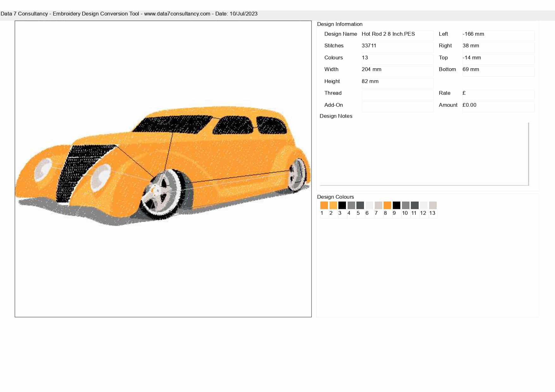This screenshot has height=392, width=555.
Task: Select colour swatch 5 dark grey
Action: click(x=360, y=205)
